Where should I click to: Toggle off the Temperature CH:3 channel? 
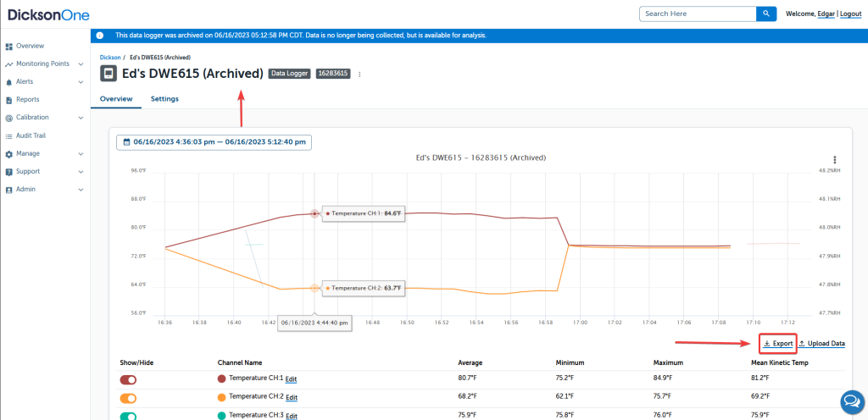[128, 416]
